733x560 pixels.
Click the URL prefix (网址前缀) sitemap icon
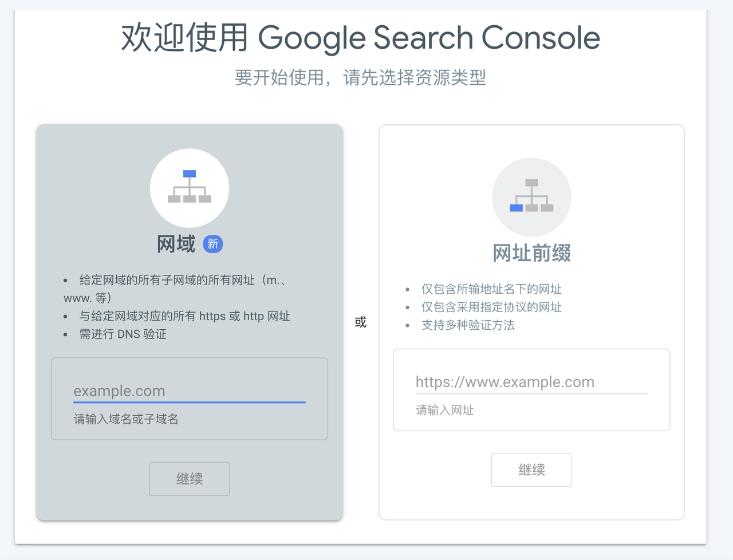[531, 197]
